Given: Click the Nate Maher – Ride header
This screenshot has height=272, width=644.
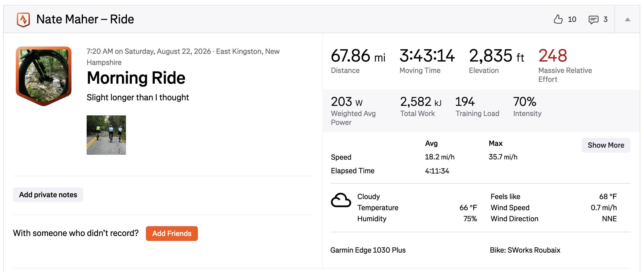Looking at the screenshot, I should point(85,19).
